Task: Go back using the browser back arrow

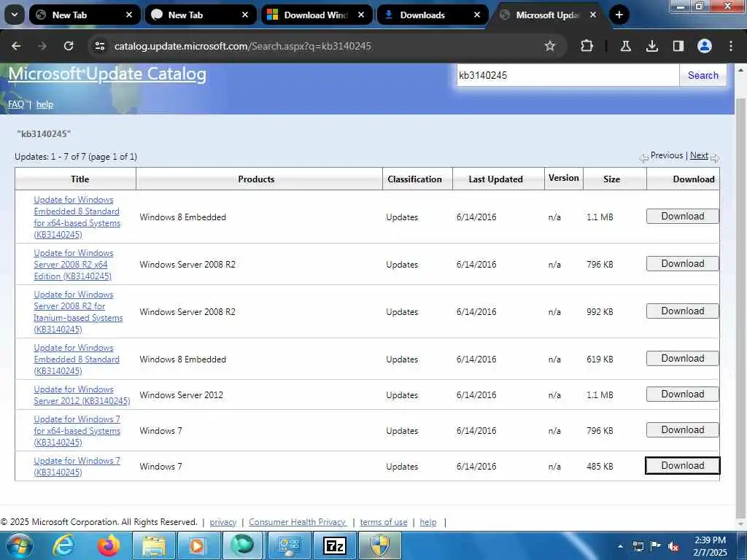Action: coord(16,46)
